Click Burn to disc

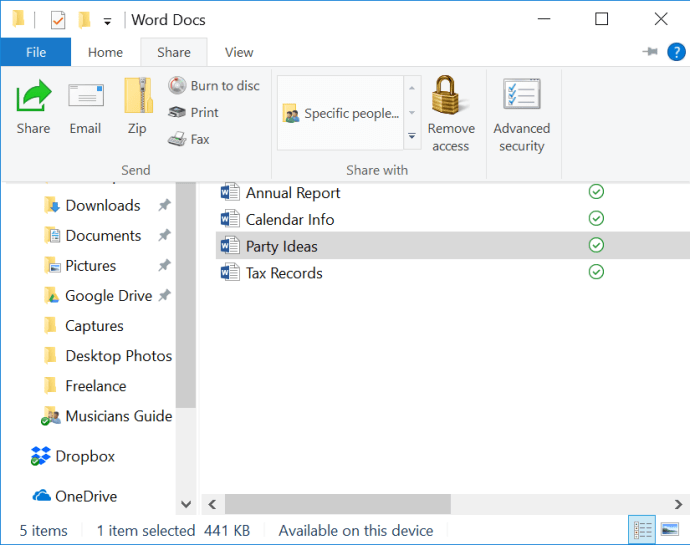coord(214,85)
